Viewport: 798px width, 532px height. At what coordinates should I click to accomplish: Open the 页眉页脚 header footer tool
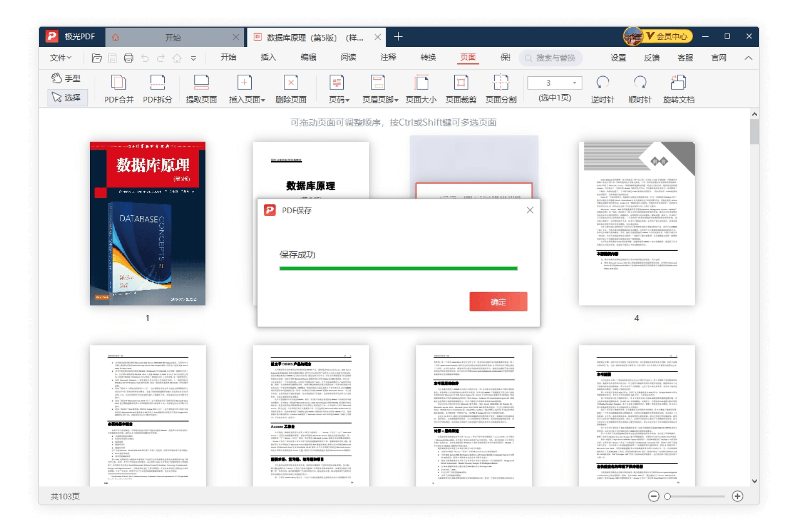[380, 89]
